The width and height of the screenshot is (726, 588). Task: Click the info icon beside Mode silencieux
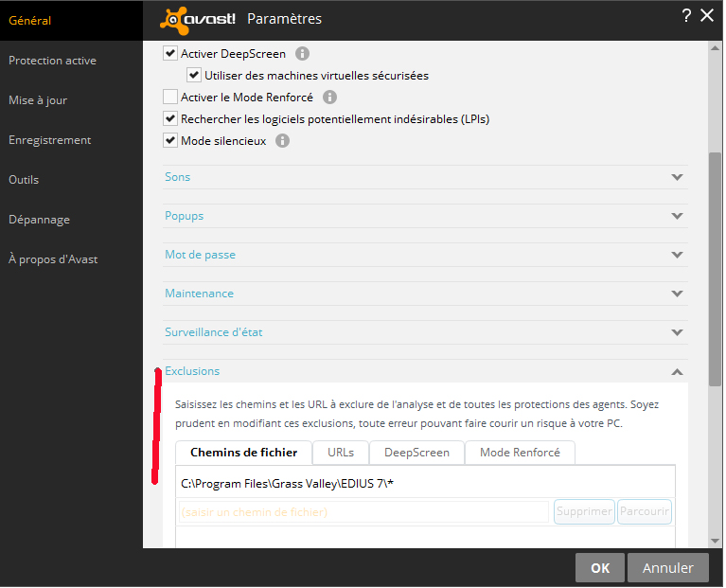pos(283,141)
